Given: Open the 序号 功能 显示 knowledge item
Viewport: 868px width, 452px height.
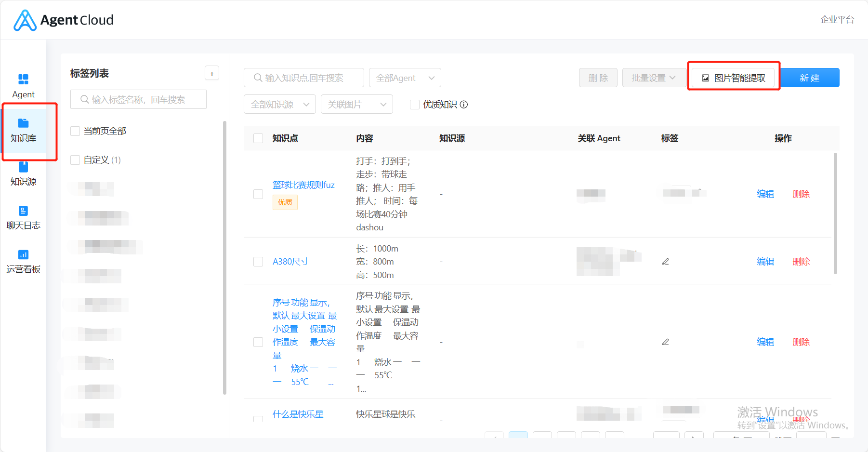Looking at the screenshot, I should [x=305, y=342].
